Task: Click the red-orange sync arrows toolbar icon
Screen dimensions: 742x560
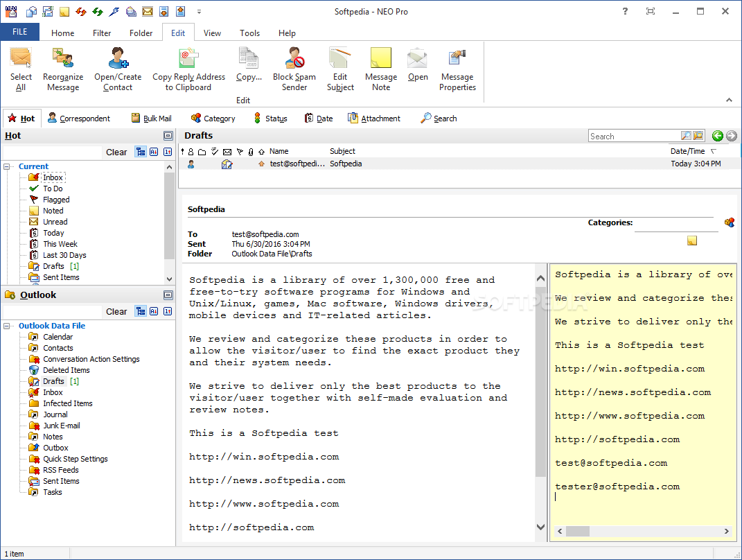Action: [x=81, y=11]
